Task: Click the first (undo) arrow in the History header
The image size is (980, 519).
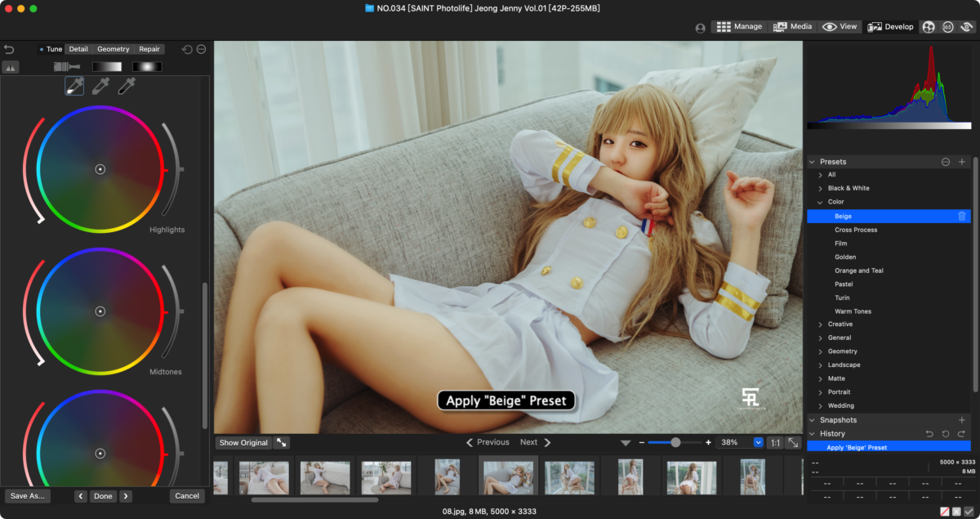Action: [x=929, y=434]
